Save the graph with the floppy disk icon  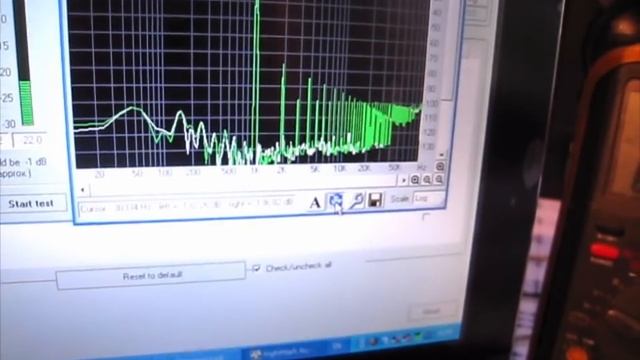376,200
